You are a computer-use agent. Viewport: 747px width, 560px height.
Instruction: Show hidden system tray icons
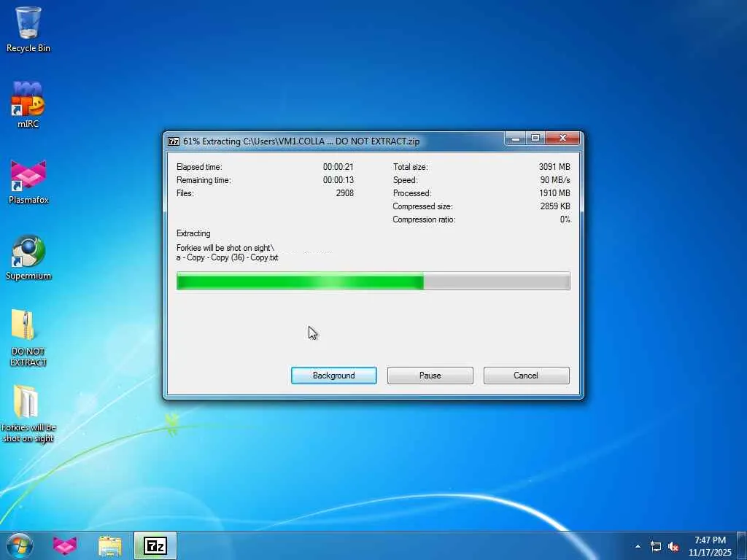[x=638, y=546]
